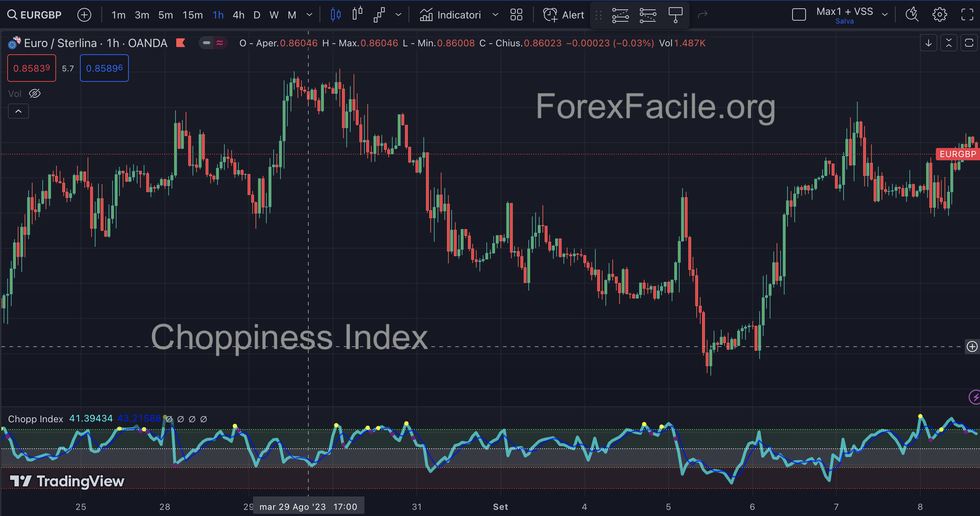Grab the floating drawing toolbar handle

599,15
